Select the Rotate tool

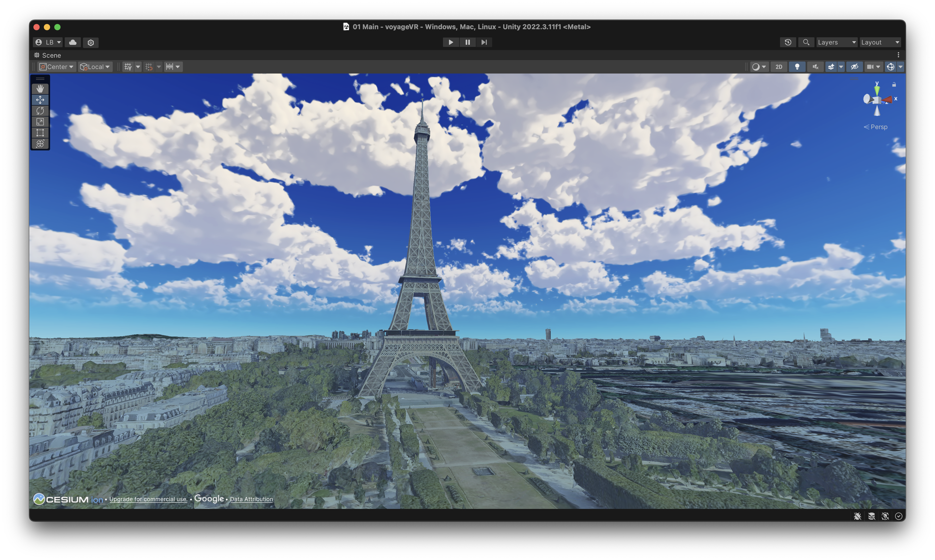pyautogui.click(x=40, y=111)
